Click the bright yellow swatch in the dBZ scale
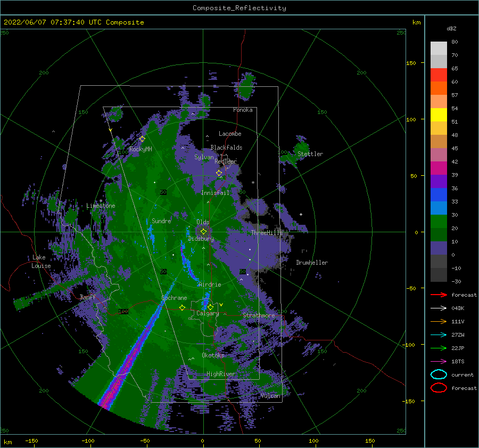 (439, 115)
